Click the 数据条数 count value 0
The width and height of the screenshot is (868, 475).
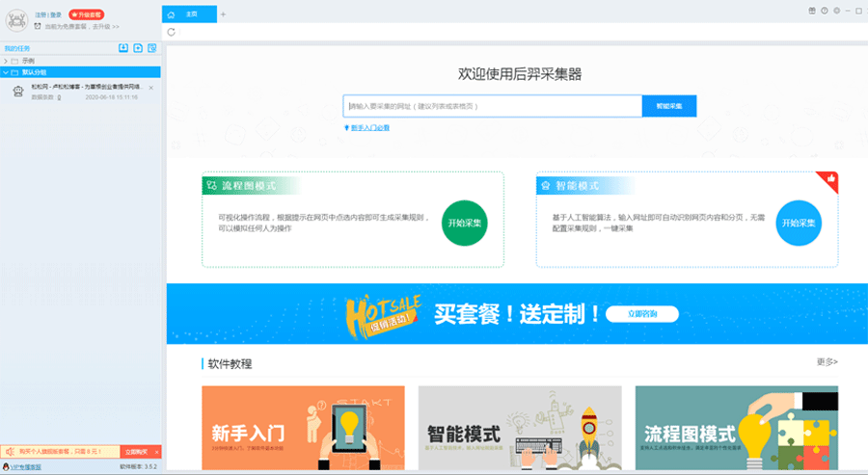(x=59, y=97)
